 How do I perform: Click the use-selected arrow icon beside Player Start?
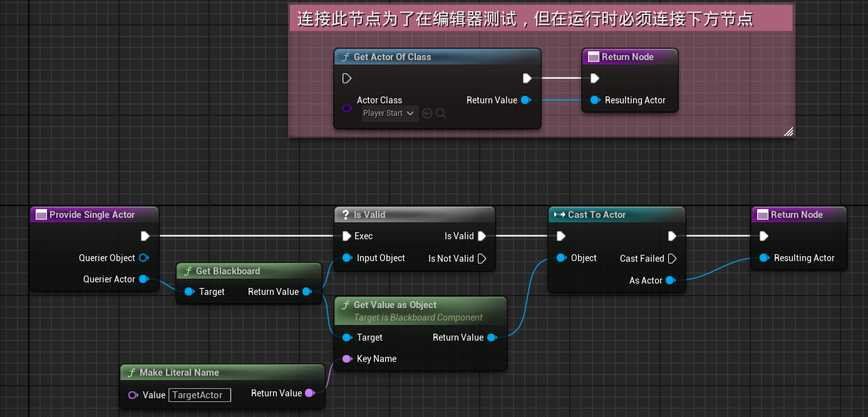click(427, 113)
